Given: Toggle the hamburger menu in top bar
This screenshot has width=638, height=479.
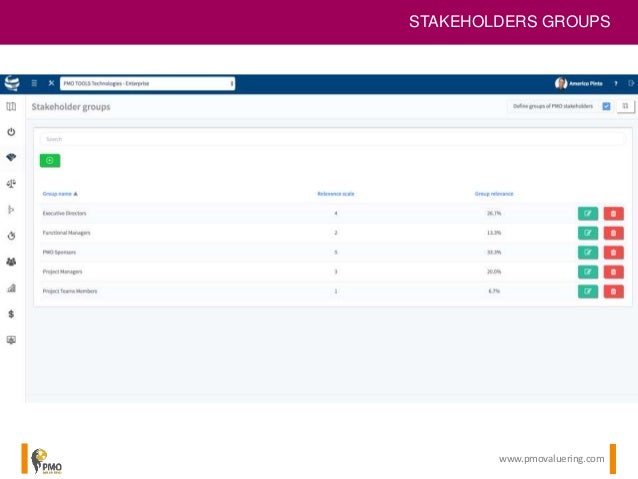Looking at the screenshot, I should click(34, 83).
